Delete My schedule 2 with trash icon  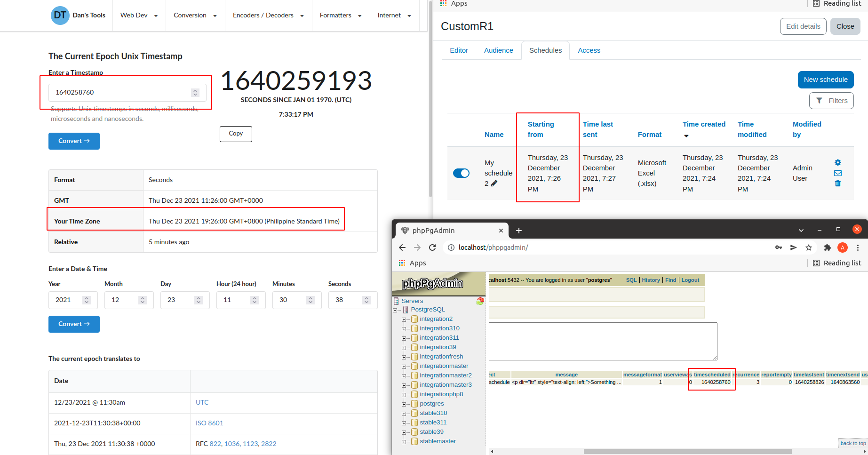[x=838, y=184]
